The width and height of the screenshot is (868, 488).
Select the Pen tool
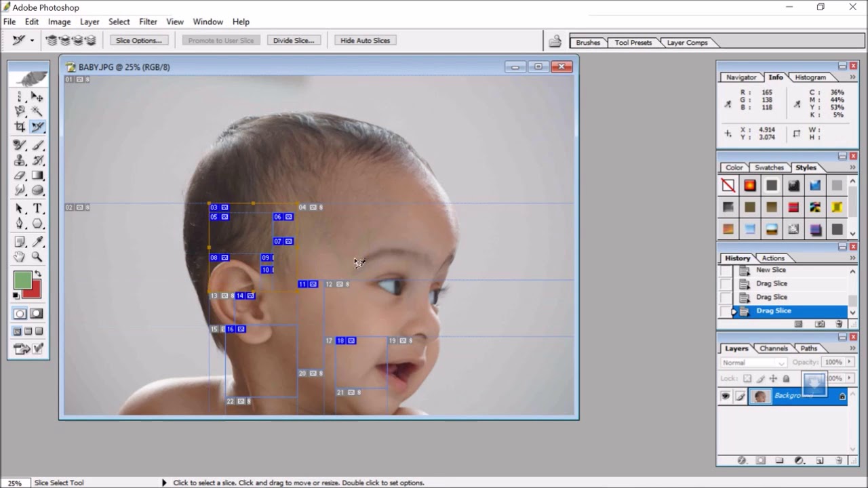point(20,224)
